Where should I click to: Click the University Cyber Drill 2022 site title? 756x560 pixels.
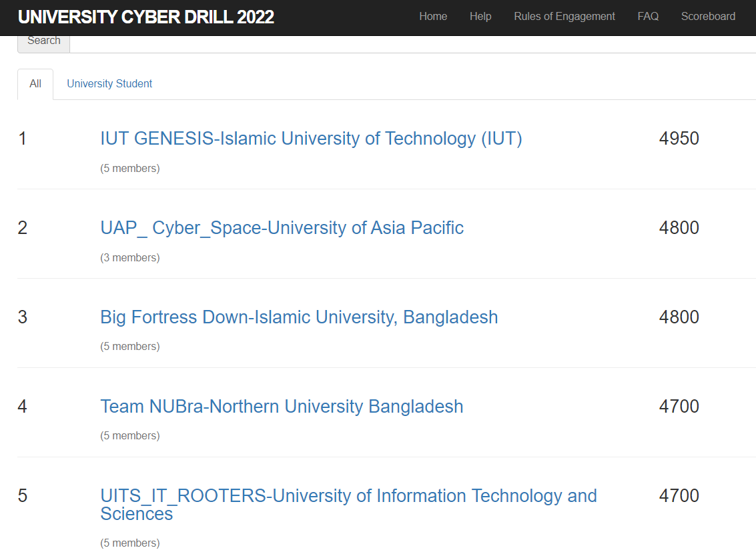[x=145, y=17]
